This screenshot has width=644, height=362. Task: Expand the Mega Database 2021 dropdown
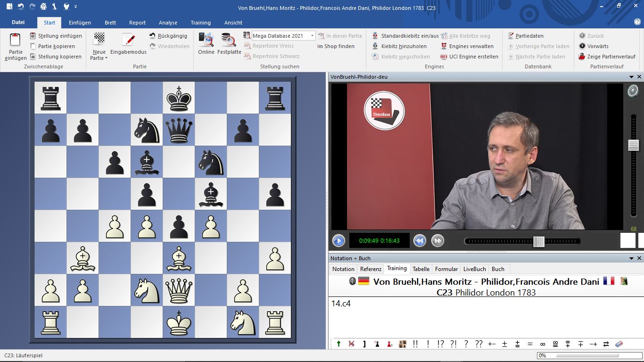point(312,36)
